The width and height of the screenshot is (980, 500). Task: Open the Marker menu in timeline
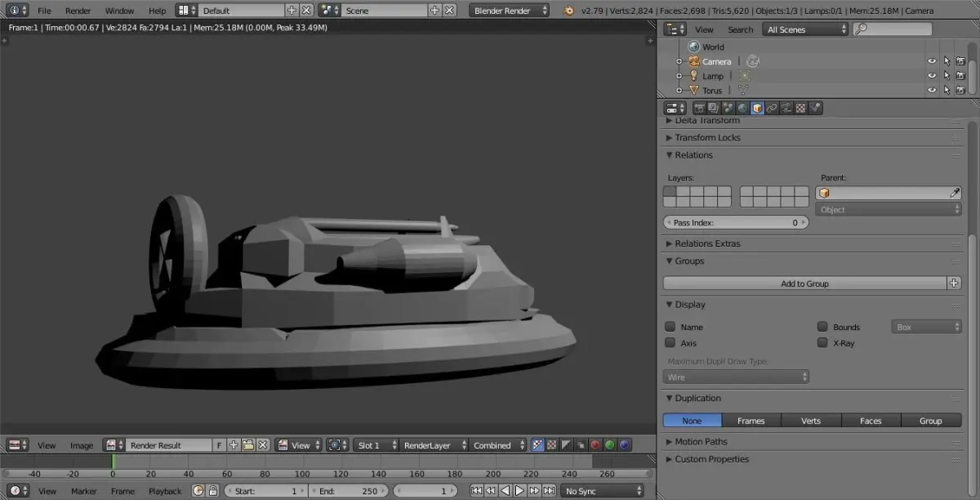(x=83, y=491)
